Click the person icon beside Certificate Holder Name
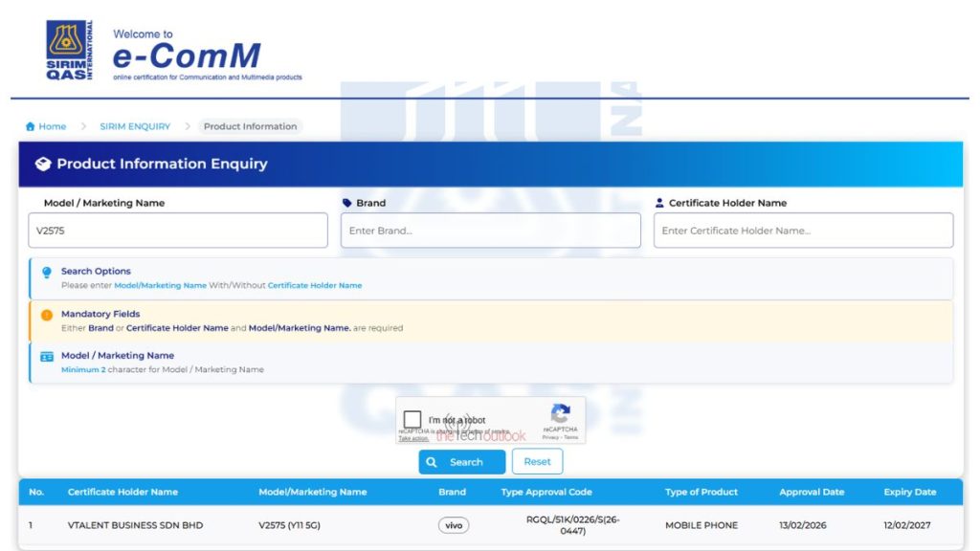 [659, 203]
